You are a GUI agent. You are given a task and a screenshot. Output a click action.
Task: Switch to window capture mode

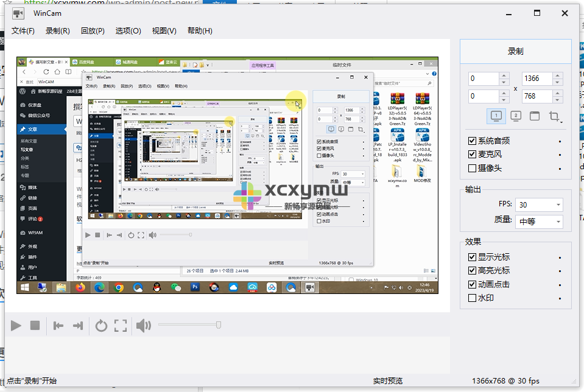535,116
